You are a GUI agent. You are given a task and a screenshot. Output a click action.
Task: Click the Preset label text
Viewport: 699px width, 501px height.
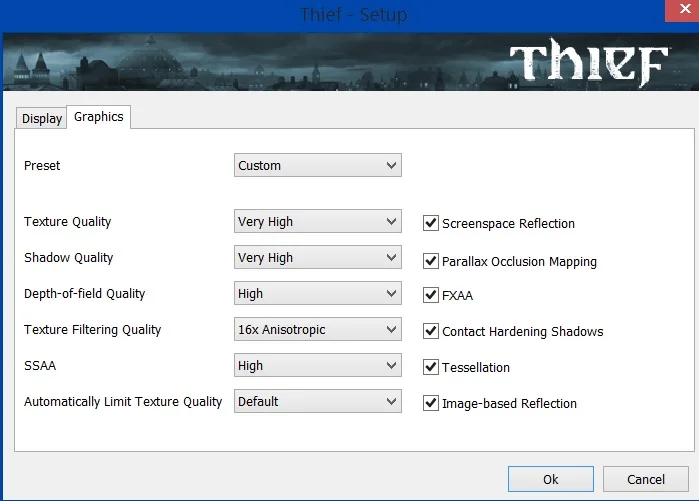[x=42, y=165]
